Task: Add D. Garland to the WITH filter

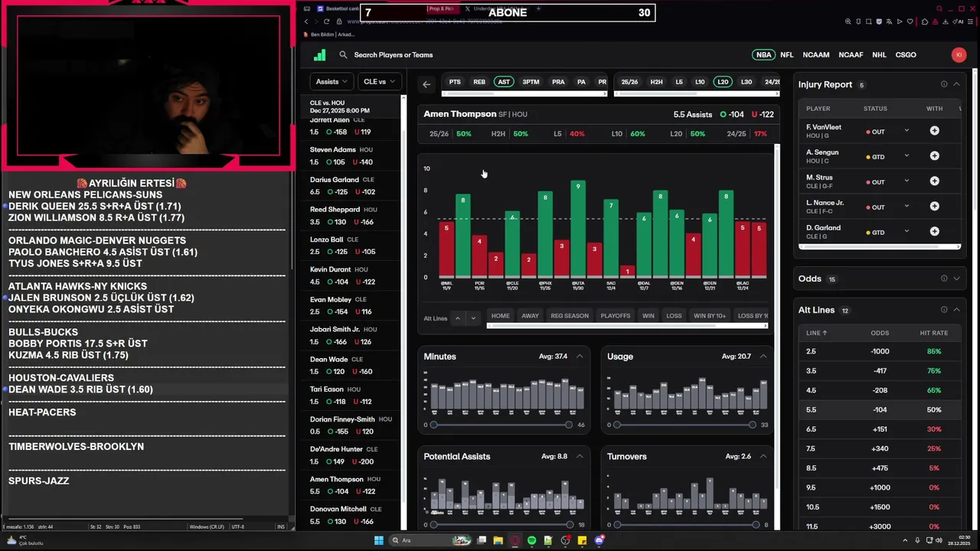Action: point(934,232)
